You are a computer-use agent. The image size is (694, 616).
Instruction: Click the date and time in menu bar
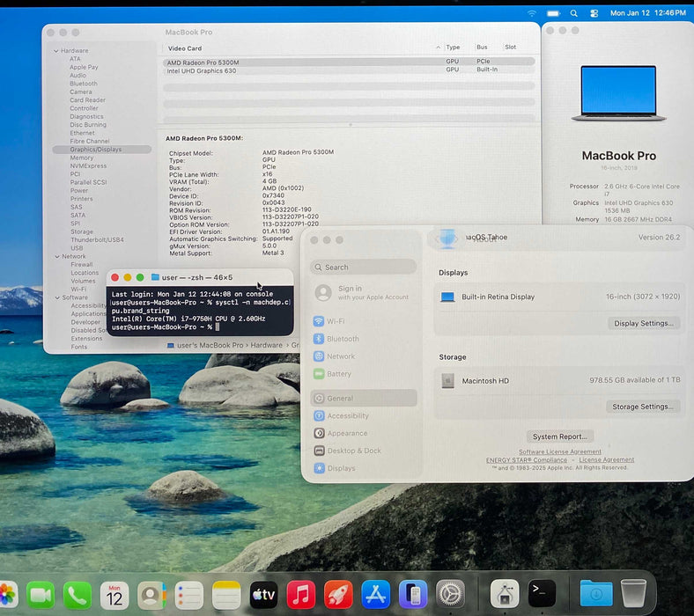pyautogui.click(x=648, y=13)
